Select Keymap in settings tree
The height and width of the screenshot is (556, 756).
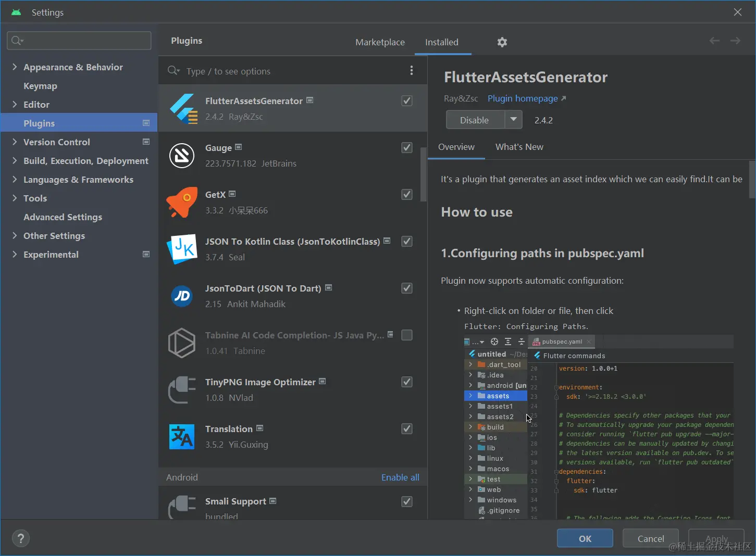(40, 85)
